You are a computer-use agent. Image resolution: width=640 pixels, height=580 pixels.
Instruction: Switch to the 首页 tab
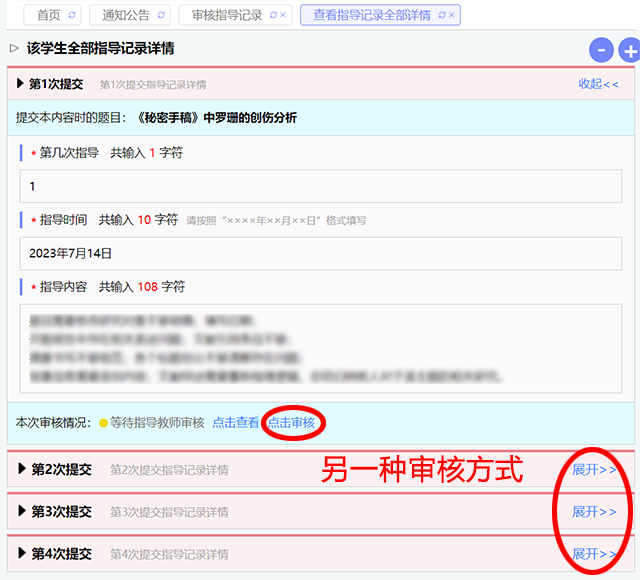47,15
